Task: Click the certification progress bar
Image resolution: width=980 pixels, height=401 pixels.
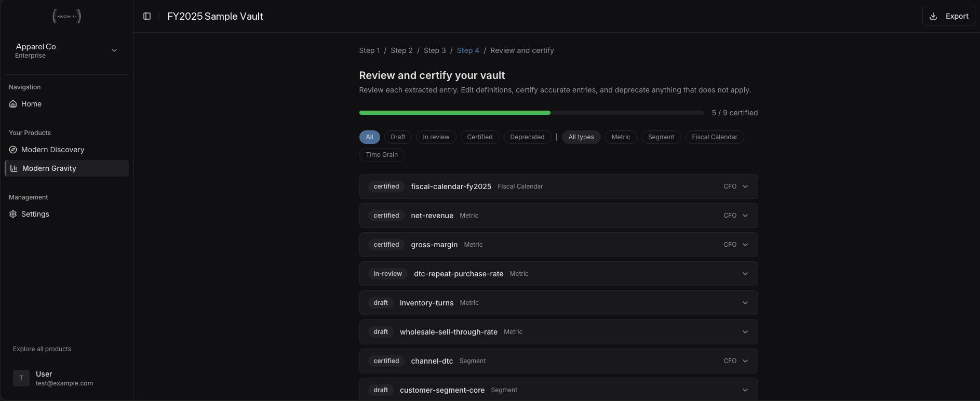Action: pyautogui.click(x=531, y=113)
